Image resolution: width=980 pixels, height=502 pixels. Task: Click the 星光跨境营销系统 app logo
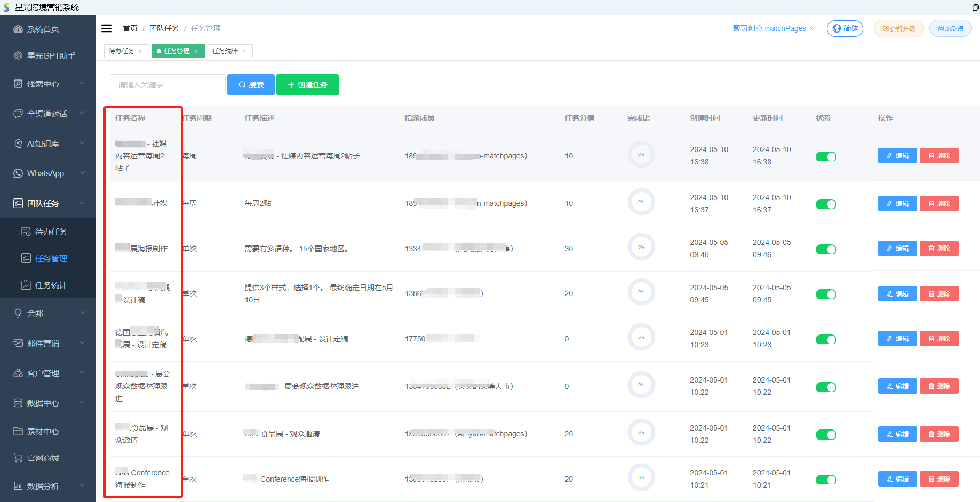[6, 7]
